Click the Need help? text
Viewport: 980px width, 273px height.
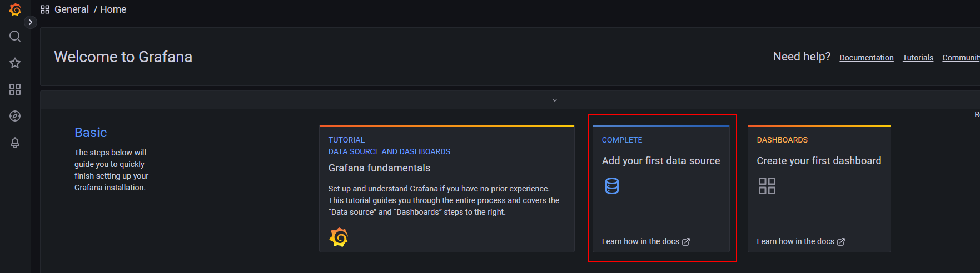point(802,57)
